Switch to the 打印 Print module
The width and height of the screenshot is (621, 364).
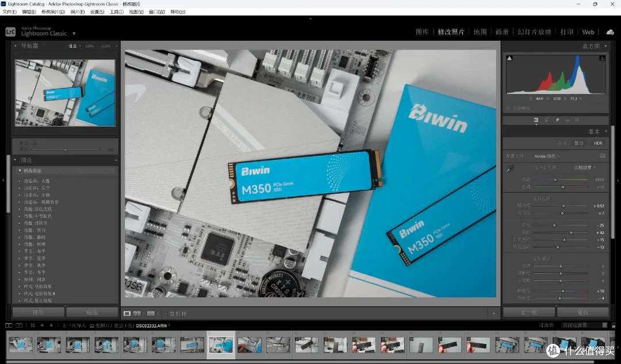(567, 32)
